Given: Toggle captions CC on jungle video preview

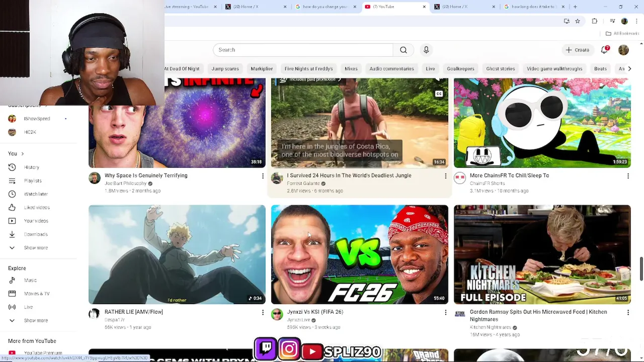Looking at the screenshot, I should point(439,94).
